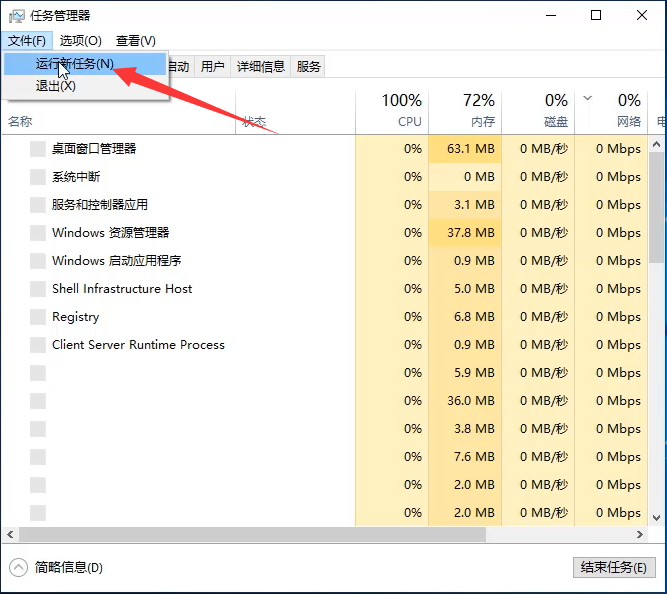Click the 系统中断 process icon
Viewport: 667px width, 594px height.
pos(38,177)
